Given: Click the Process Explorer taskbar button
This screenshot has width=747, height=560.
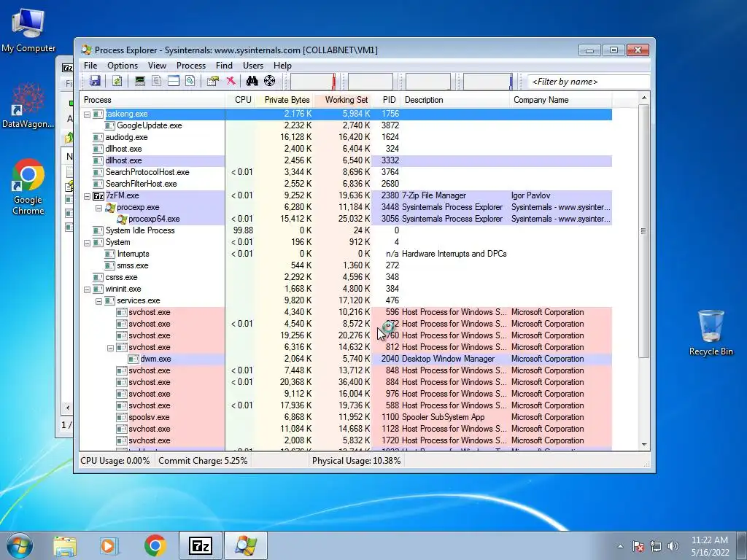Looking at the screenshot, I should 246,545.
